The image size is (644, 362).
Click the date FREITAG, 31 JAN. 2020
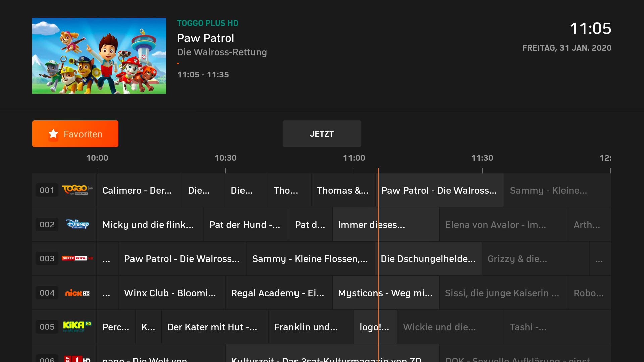click(x=567, y=48)
